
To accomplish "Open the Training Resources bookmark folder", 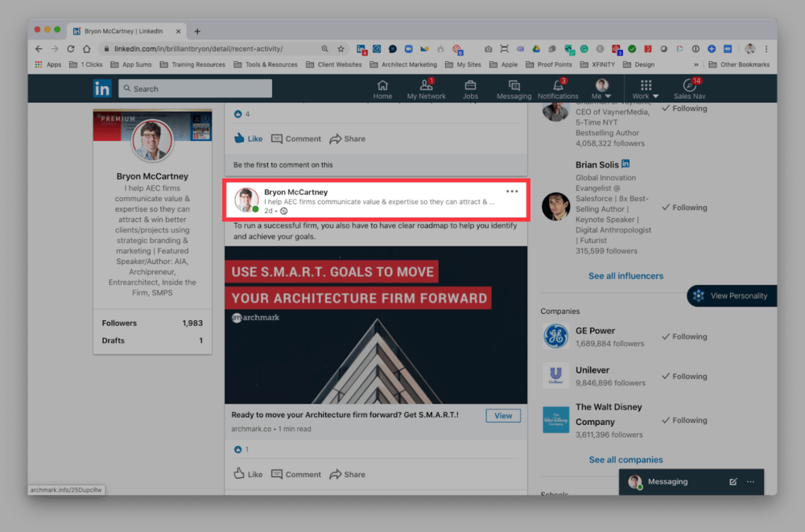I will (x=192, y=64).
